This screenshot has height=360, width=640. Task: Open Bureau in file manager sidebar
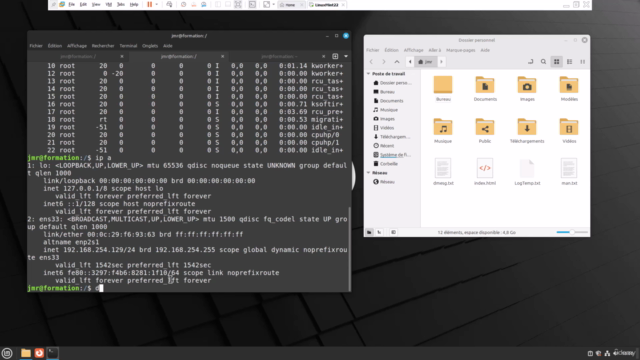tap(384, 92)
